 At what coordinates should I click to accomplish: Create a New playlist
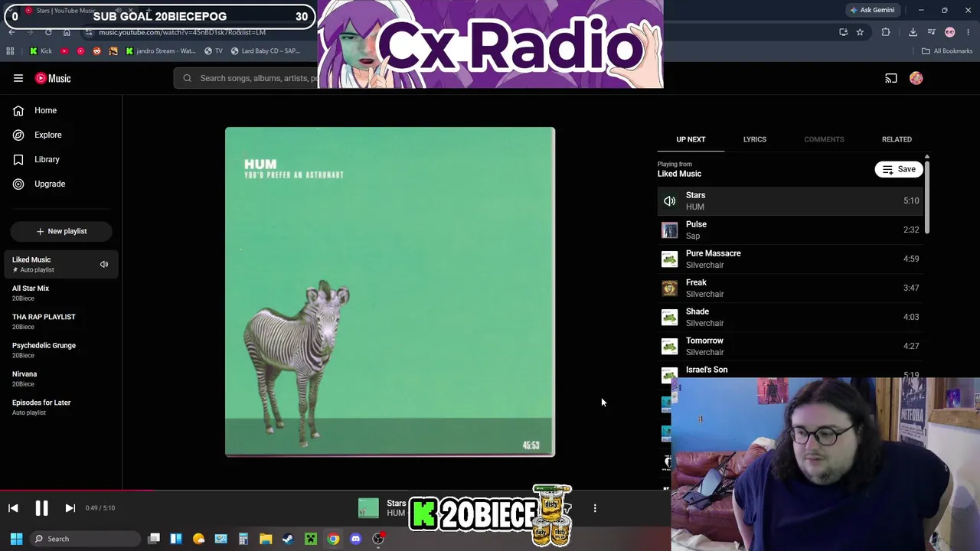(x=61, y=231)
